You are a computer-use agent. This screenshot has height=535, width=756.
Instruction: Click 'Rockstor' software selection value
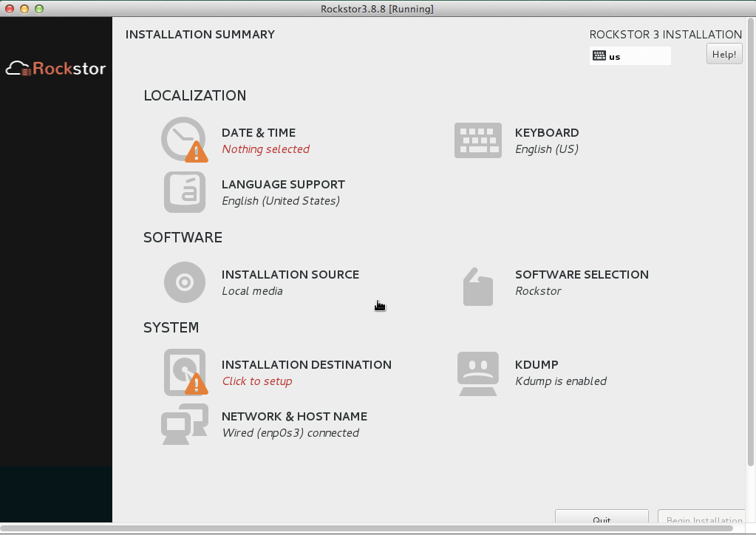tap(538, 290)
